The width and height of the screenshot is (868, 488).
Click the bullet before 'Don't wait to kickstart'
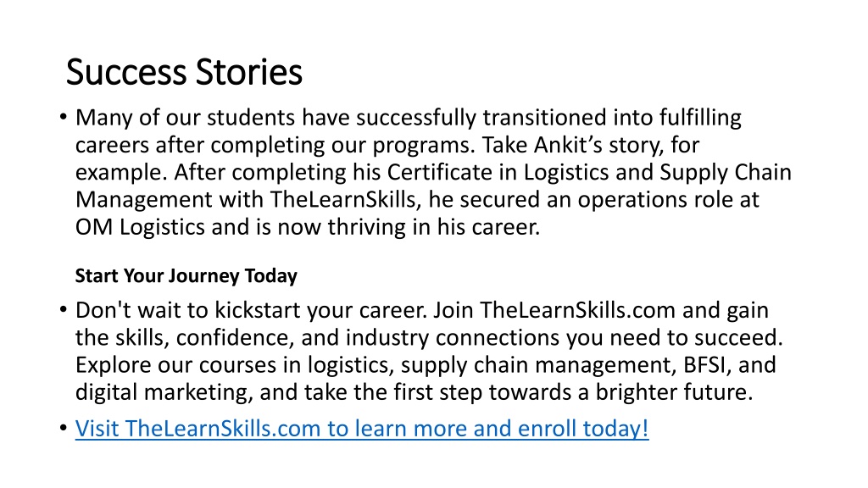pos(63,310)
